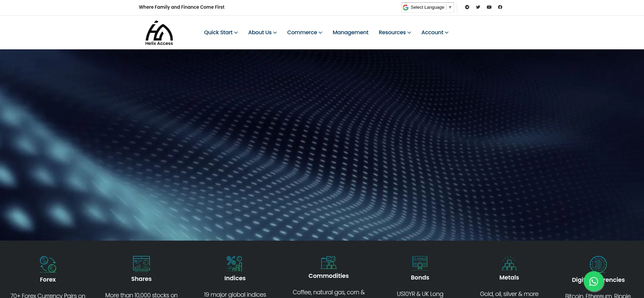This screenshot has width=644, height=298.
Task: Open the Resources menu
Action: pos(394,33)
